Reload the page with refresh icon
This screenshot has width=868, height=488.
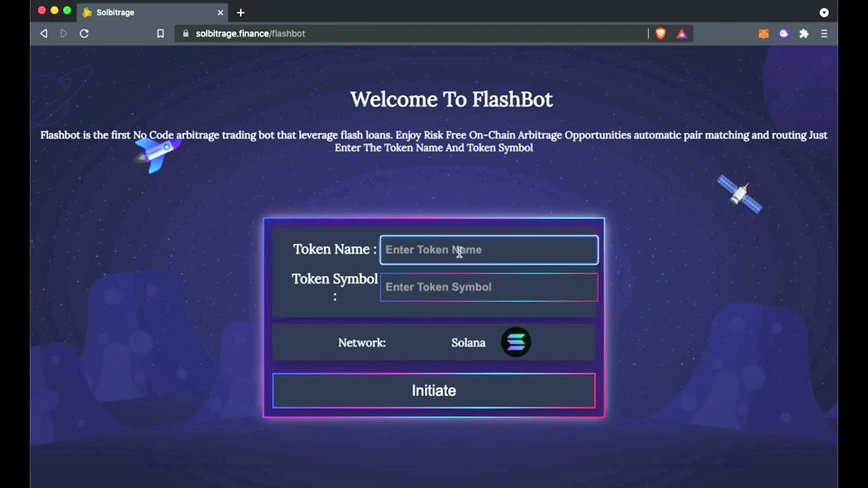point(84,33)
